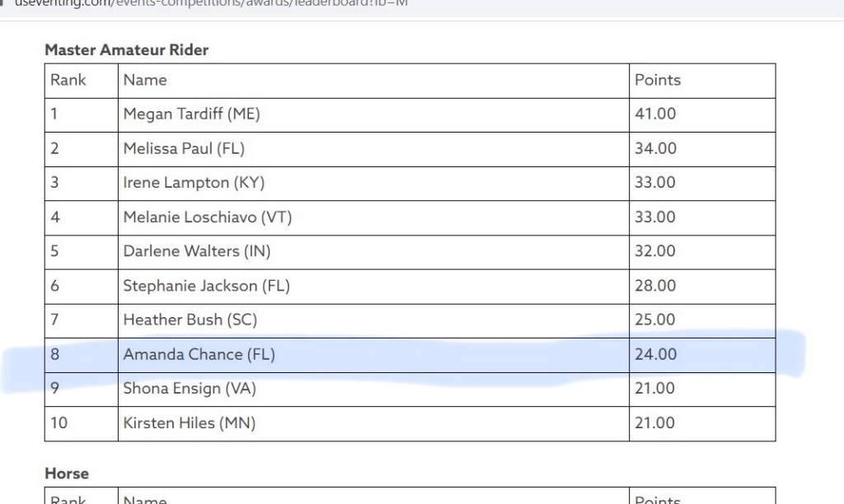Click the 24.00 points value
Image resolution: width=844 pixels, height=504 pixels.
coord(655,354)
